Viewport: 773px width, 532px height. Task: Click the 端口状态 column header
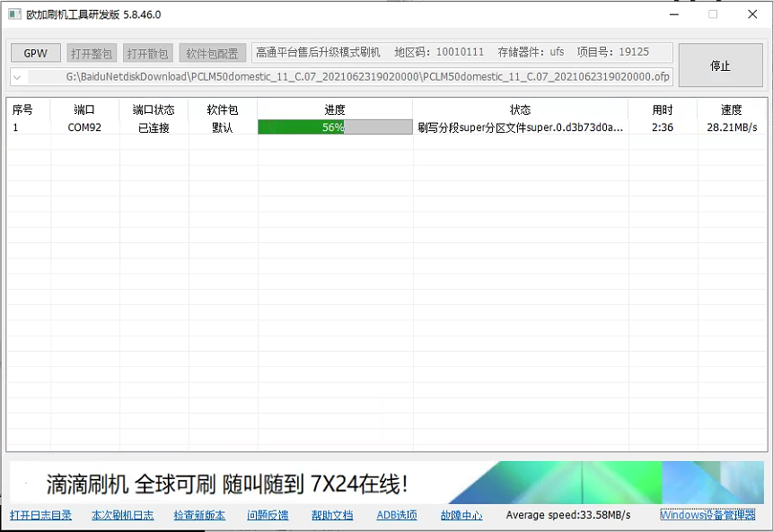click(x=154, y=109)
